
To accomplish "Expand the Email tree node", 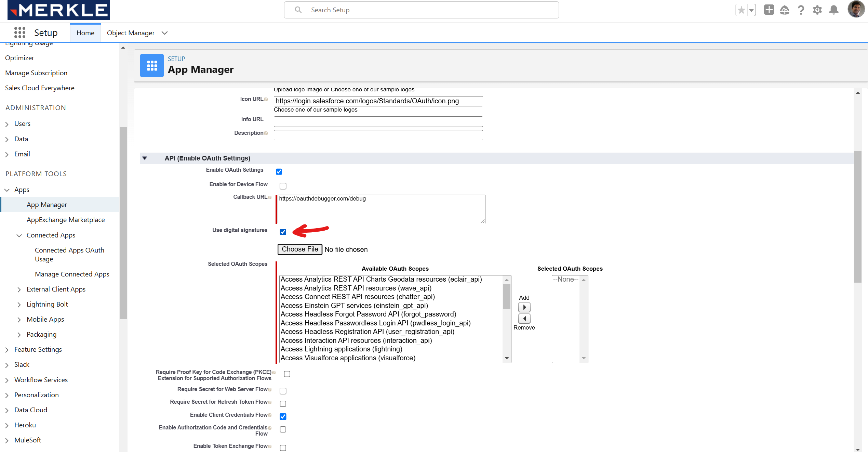I will click(7, 154).
